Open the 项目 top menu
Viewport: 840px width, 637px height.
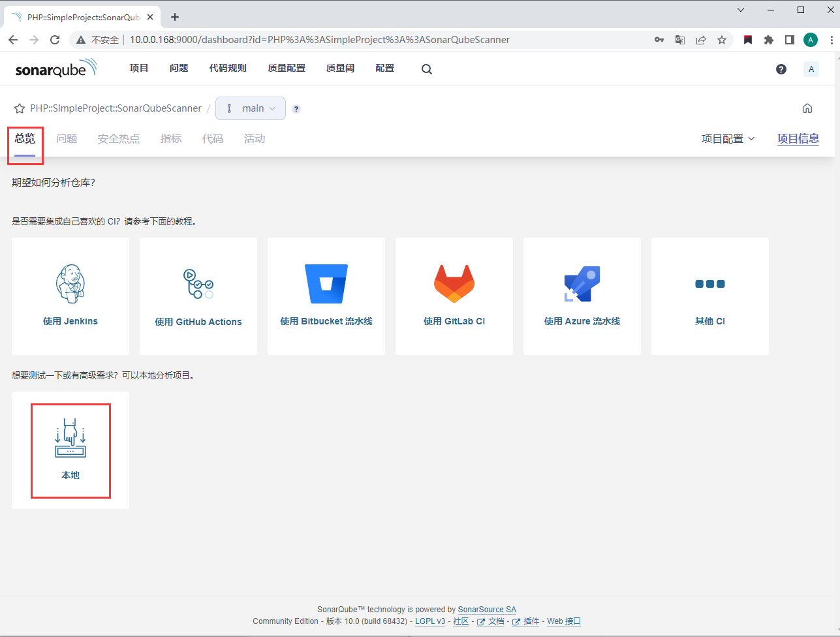pyautogui.click(x=139, y=68)
